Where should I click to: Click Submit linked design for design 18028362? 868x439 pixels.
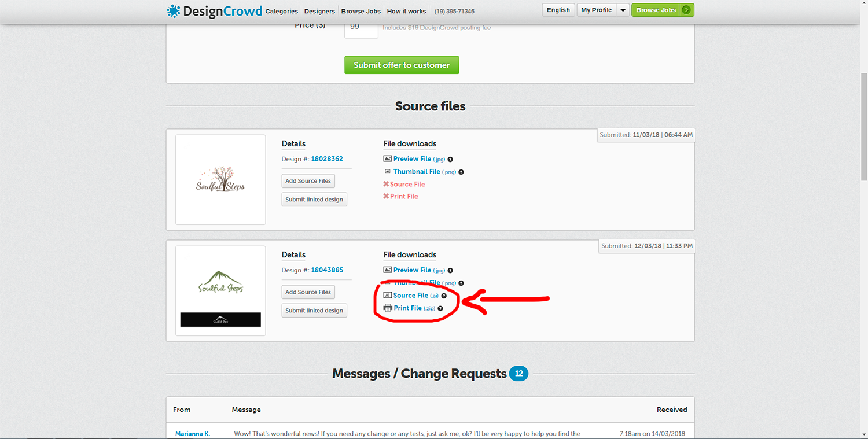(x=314, y=199)
